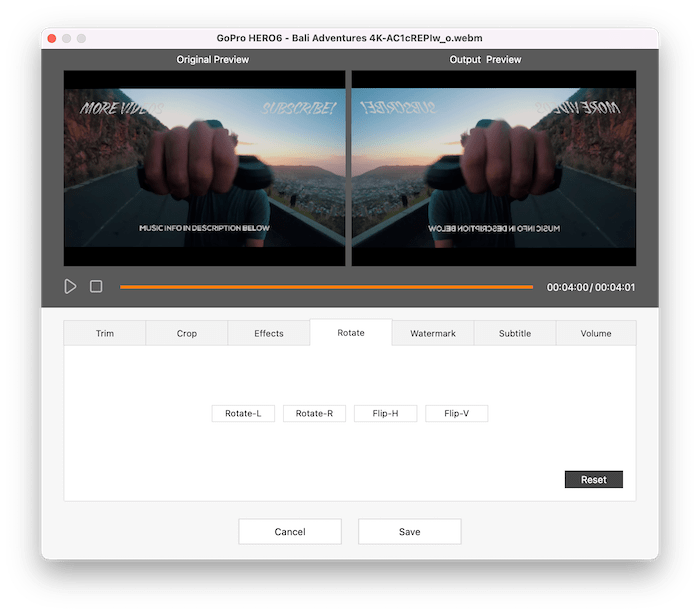Click the Reset button
Image resolution: width=700 pixels, height=614 pixels.
point(594,480)
